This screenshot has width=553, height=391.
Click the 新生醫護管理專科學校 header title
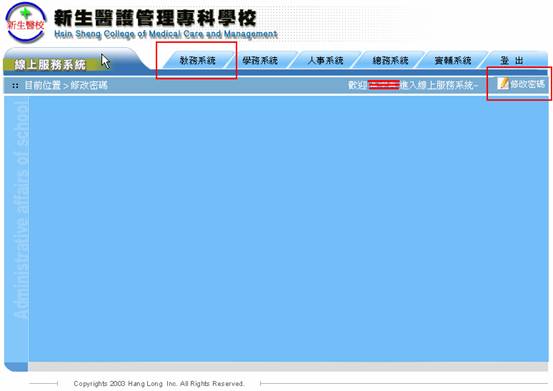click(155, 18)
